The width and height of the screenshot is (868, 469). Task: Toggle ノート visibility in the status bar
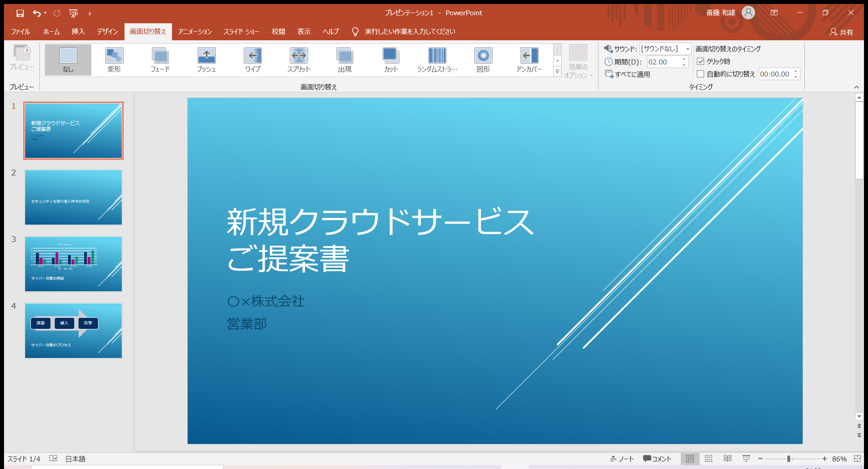622,458
